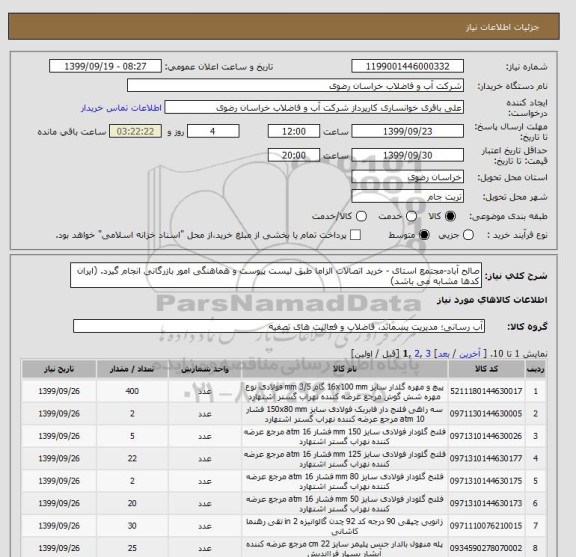The width and height of the screenshot is (576, 557).
Task: Select the خدمت radio button
Action: [x=411, y=216]
